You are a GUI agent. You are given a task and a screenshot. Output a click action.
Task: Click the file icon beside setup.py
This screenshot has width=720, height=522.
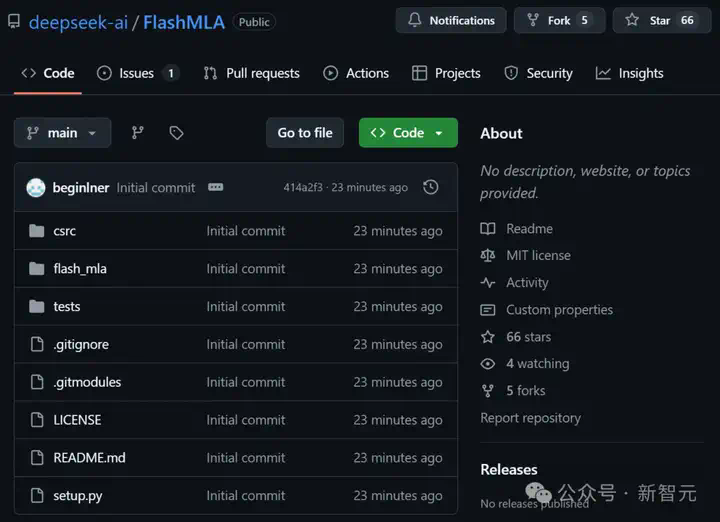(x=37, y=495)
